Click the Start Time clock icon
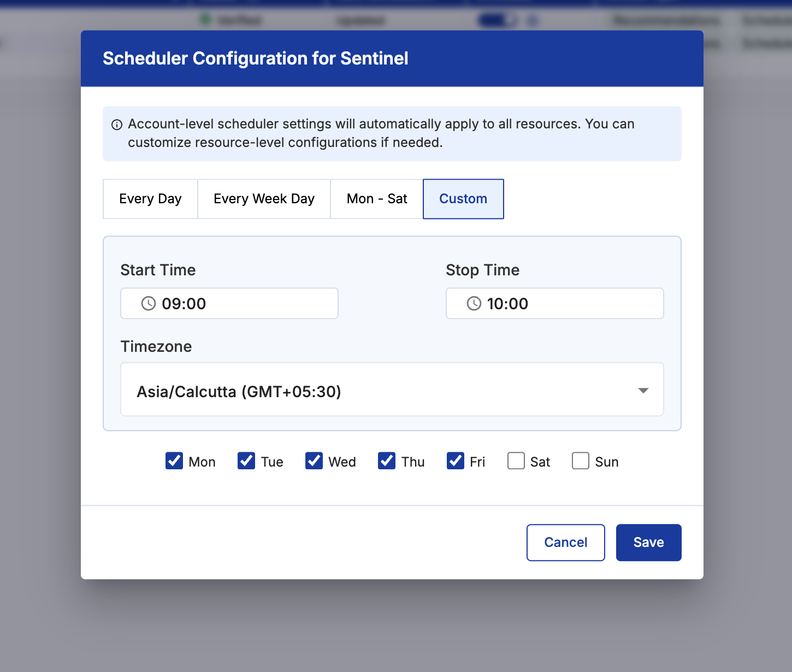This screenshot has width=792, height=672. coord(149,303)
